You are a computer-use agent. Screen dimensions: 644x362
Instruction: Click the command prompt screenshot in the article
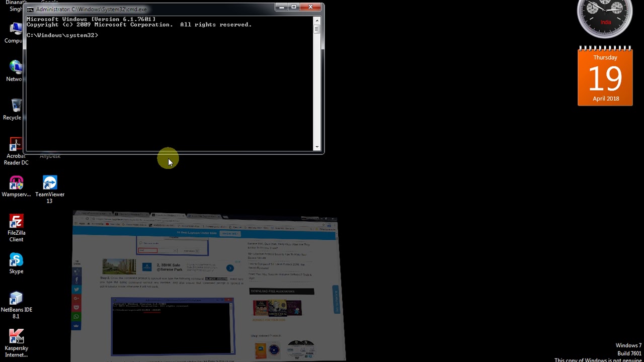click(173, 327)
